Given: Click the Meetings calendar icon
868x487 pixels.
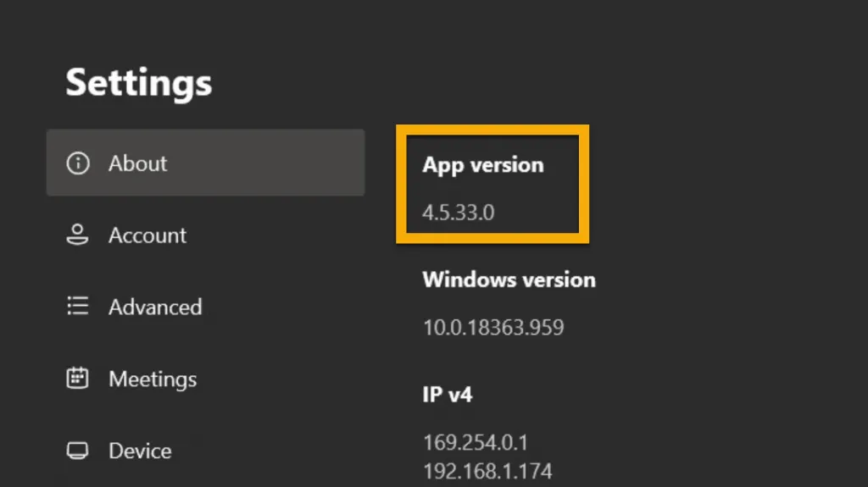Looking at the screenshot, I should (78, 379).
